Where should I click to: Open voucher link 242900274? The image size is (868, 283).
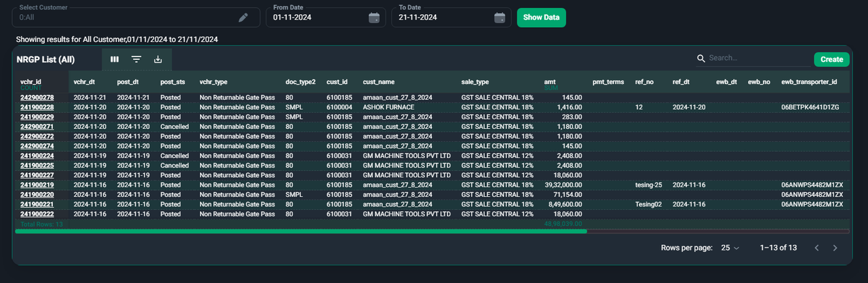coord(37,146)
